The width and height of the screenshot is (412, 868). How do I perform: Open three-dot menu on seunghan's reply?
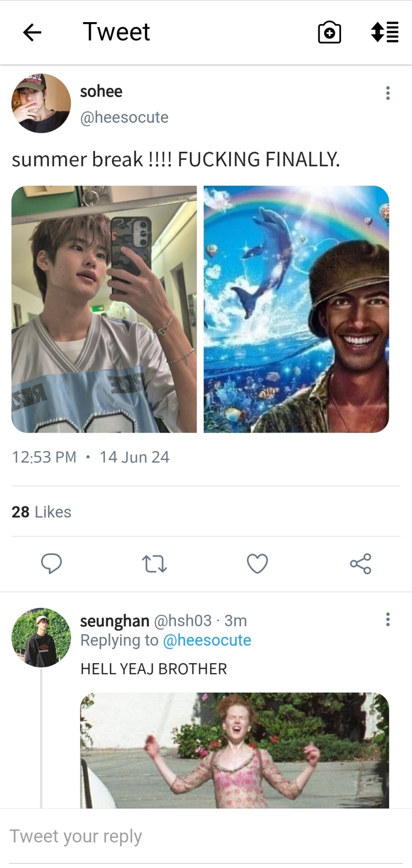388,619
